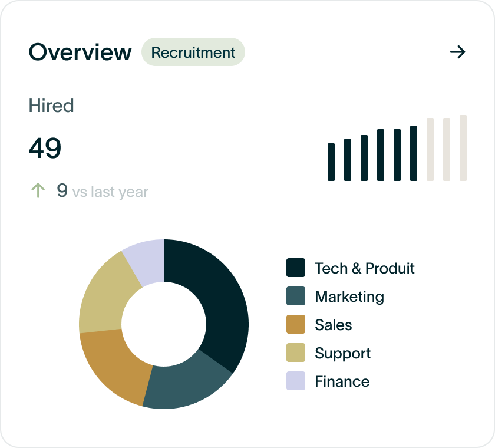495x448 pixels.
Task: Click the first dark bar in bar chart
Action: [331, 162]
